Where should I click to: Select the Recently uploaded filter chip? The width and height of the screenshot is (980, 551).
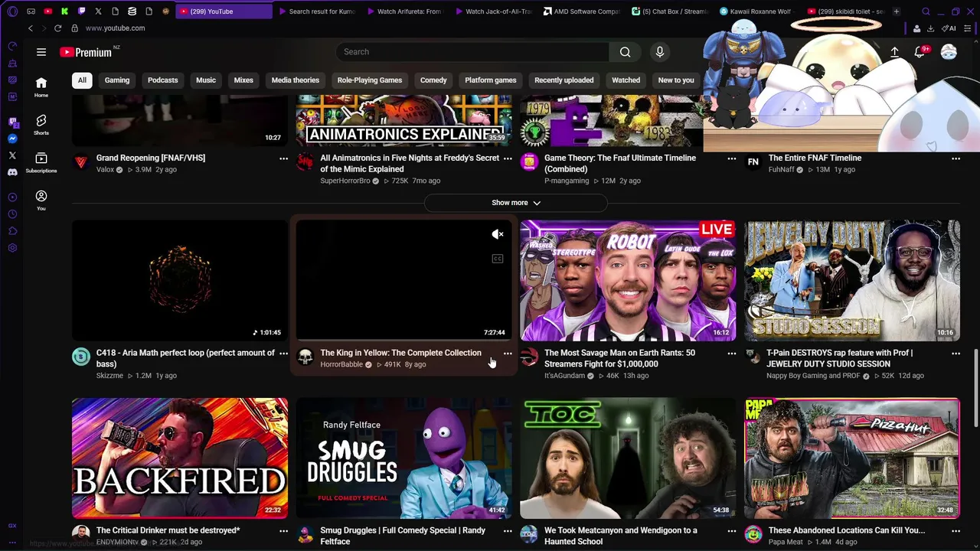tap(563, 80)
